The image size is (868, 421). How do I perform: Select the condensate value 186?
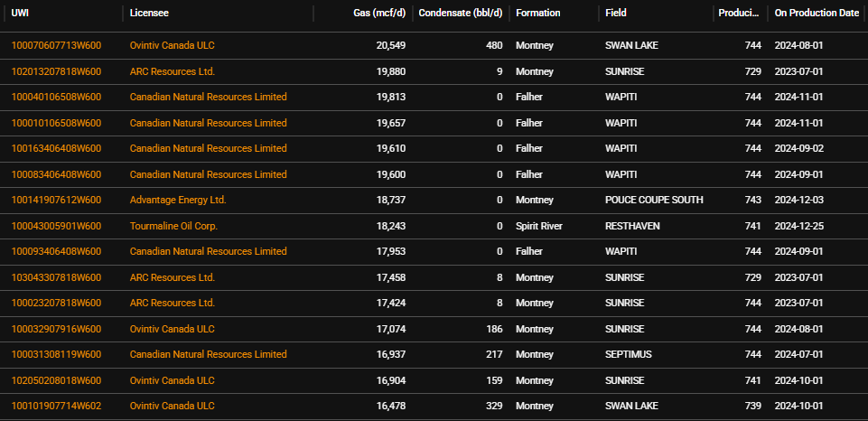point(494,329)
